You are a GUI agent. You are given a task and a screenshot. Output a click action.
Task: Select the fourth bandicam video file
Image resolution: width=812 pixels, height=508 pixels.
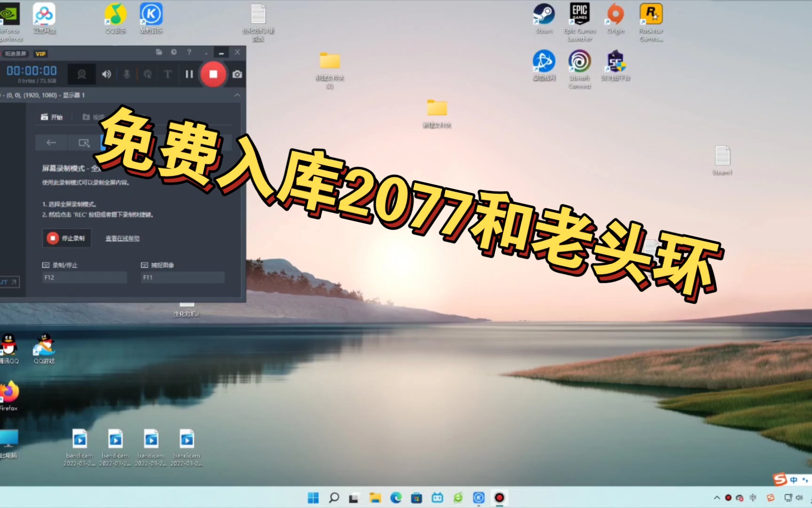click(x=187, y=447)
